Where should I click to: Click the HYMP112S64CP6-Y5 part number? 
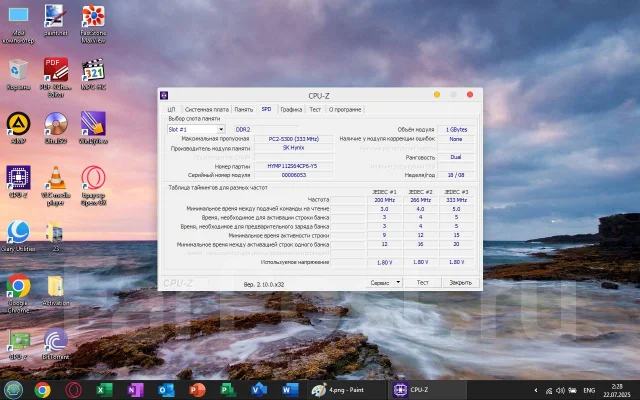(293, 166)
